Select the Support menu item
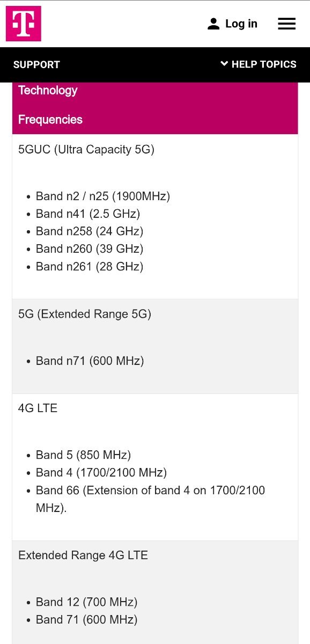Screen dimensions: 310x644 pos(36,64)
